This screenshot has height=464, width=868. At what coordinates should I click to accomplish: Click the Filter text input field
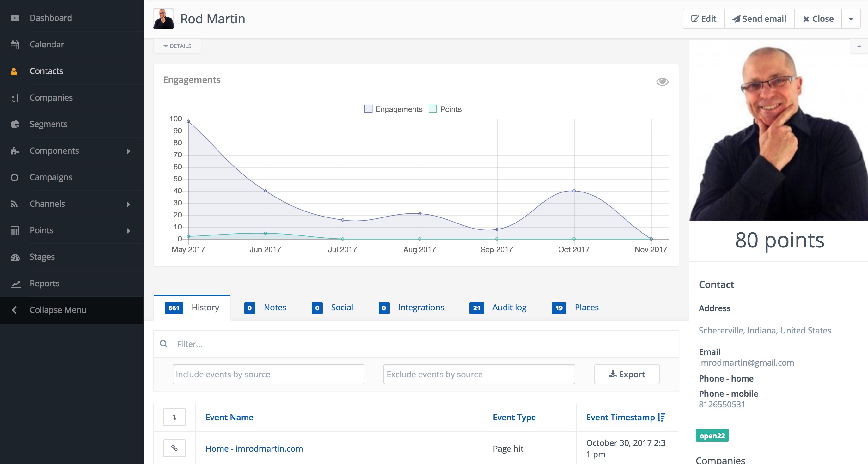coord(416,344)
